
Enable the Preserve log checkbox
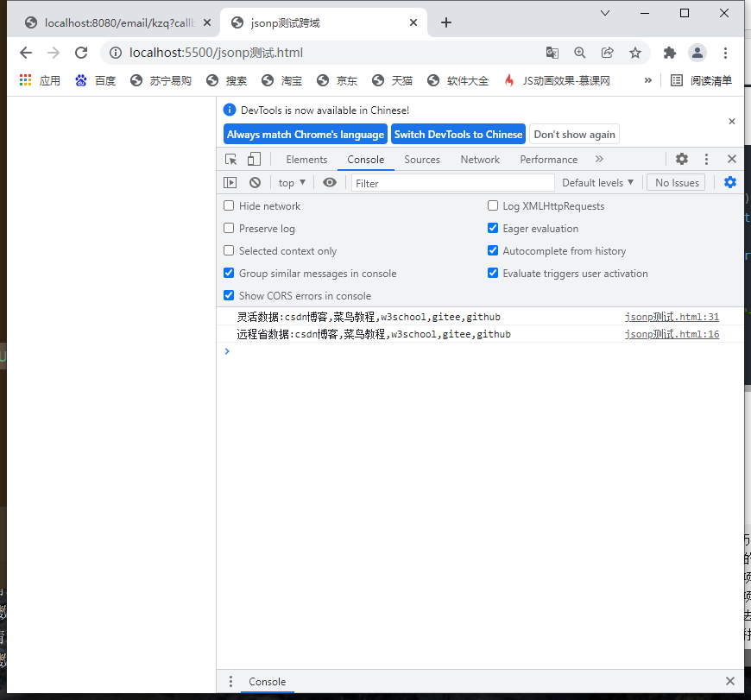click(x=228, y=228)
